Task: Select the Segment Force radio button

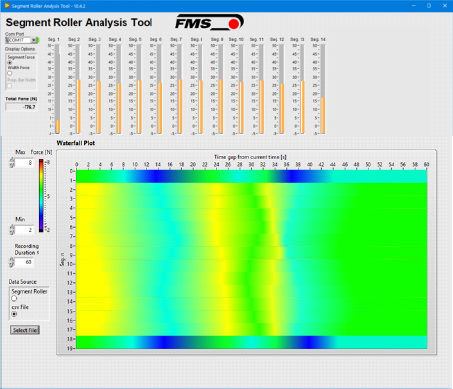Action: point(10,62)
